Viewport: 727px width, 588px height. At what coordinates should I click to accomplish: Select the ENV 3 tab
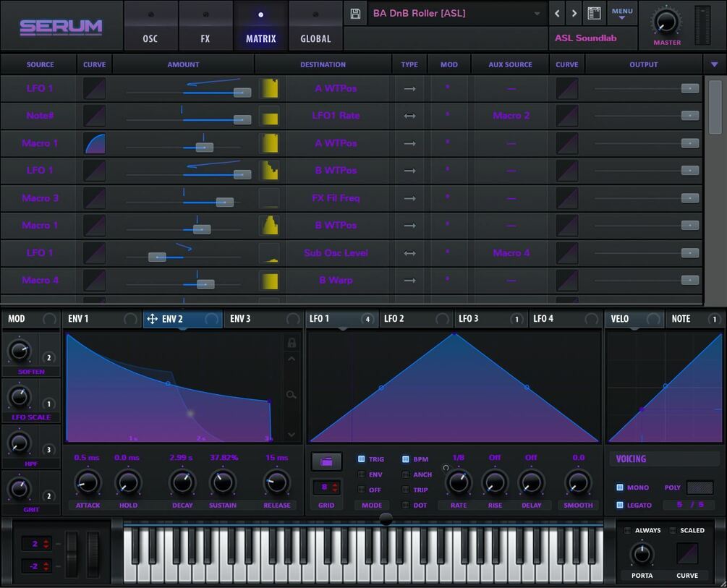263,318
